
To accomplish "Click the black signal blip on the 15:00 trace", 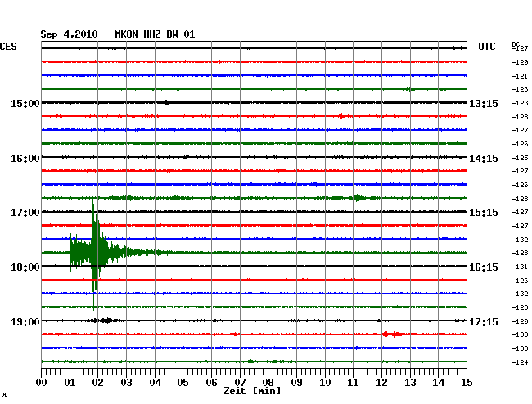I will 166,102.
